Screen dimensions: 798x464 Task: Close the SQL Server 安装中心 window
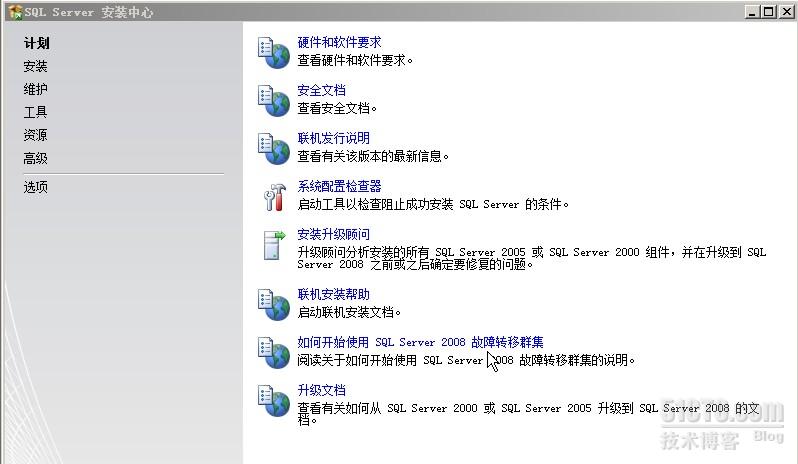point(786,11)
